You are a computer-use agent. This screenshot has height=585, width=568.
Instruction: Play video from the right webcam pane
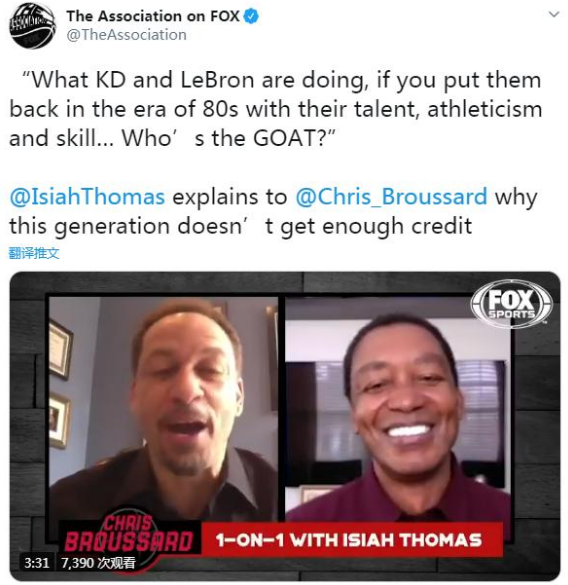coord(398,409)
